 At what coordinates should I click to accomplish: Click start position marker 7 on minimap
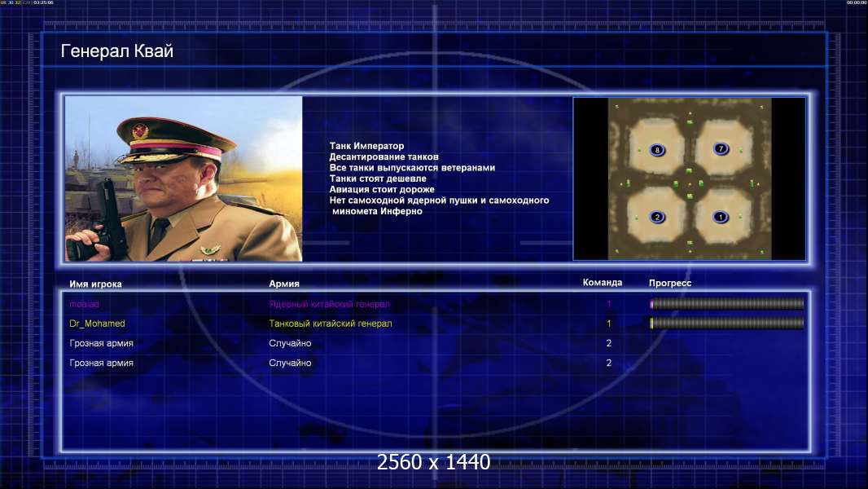point(721,148)
